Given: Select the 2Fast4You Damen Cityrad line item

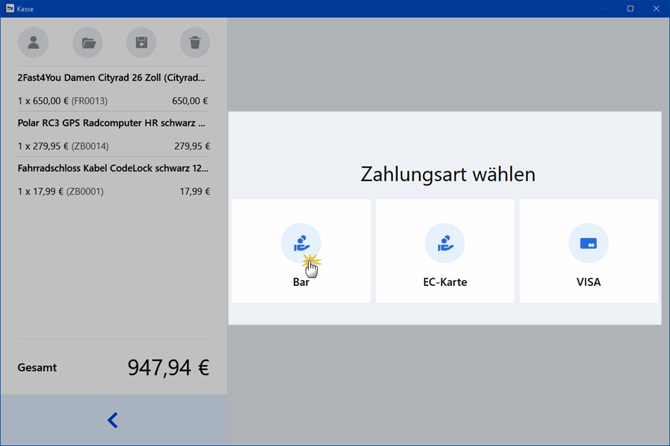Looking at the screenshot, I should click(x=112, y=78).
